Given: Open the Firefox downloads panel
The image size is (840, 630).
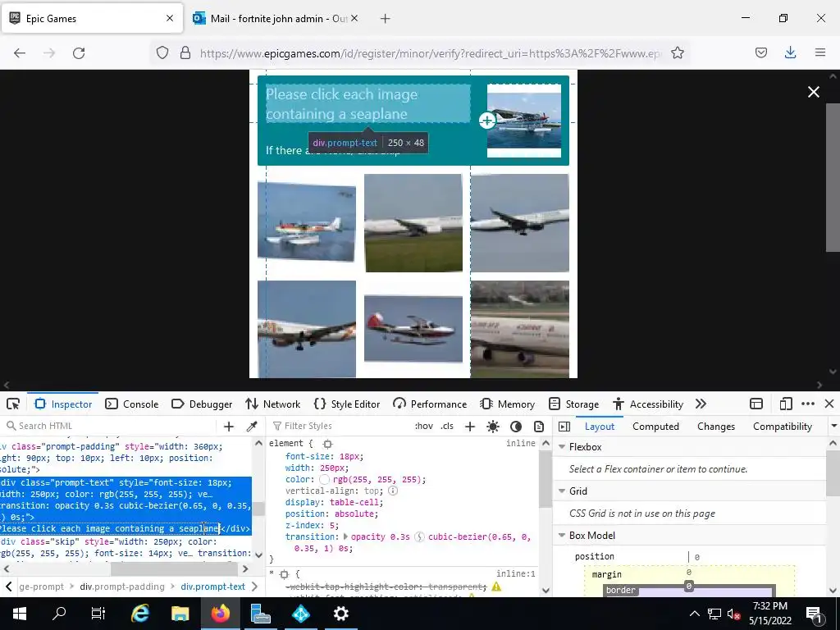Looking at the screenshot, I should 790,52.
